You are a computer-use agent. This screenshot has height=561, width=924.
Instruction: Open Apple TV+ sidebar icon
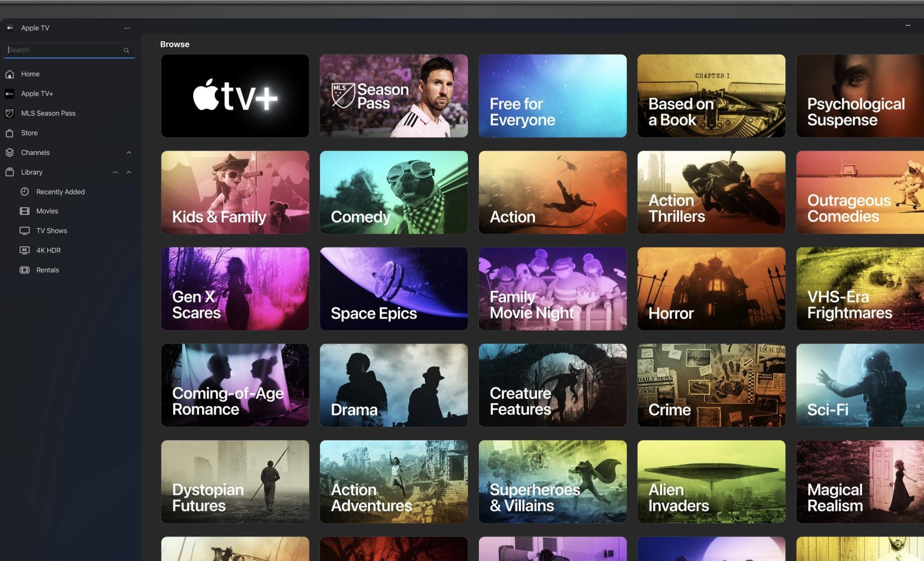pyautogui.click(x=9, y=94)
